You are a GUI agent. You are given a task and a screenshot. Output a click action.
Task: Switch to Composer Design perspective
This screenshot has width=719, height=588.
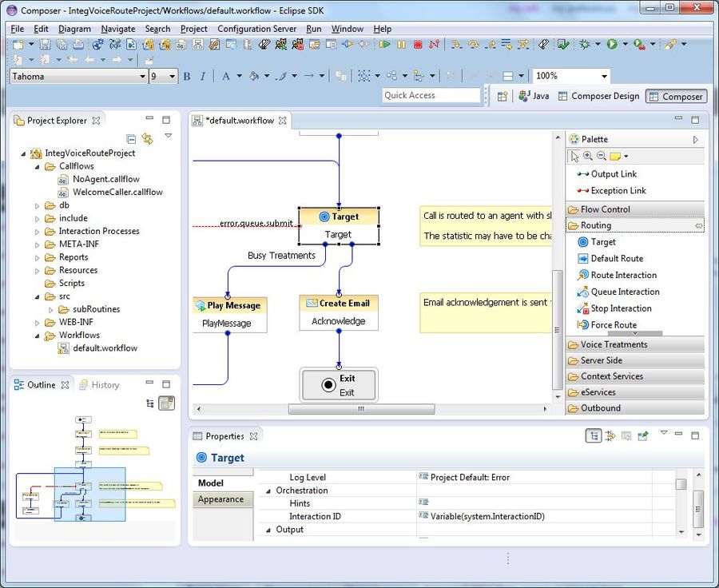point(599,97)
